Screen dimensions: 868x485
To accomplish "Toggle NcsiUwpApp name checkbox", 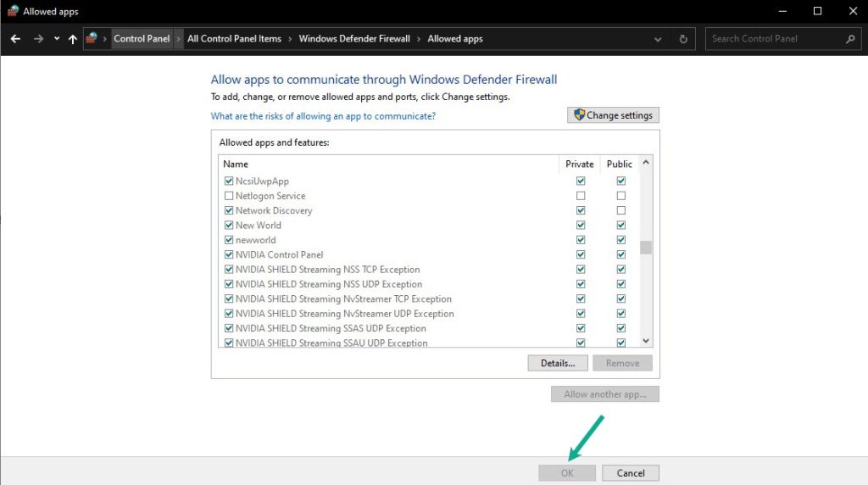I will [229, 181].
